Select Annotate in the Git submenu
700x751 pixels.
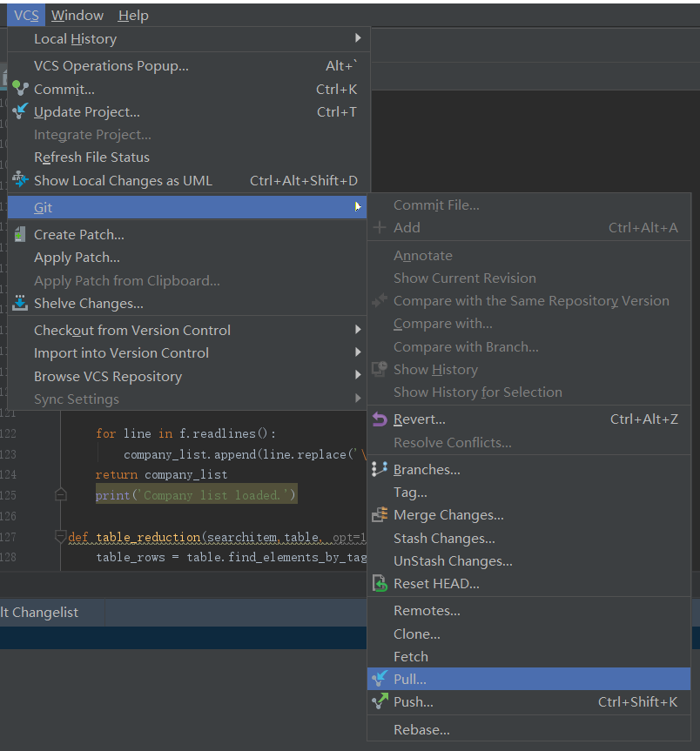point(529,256)
